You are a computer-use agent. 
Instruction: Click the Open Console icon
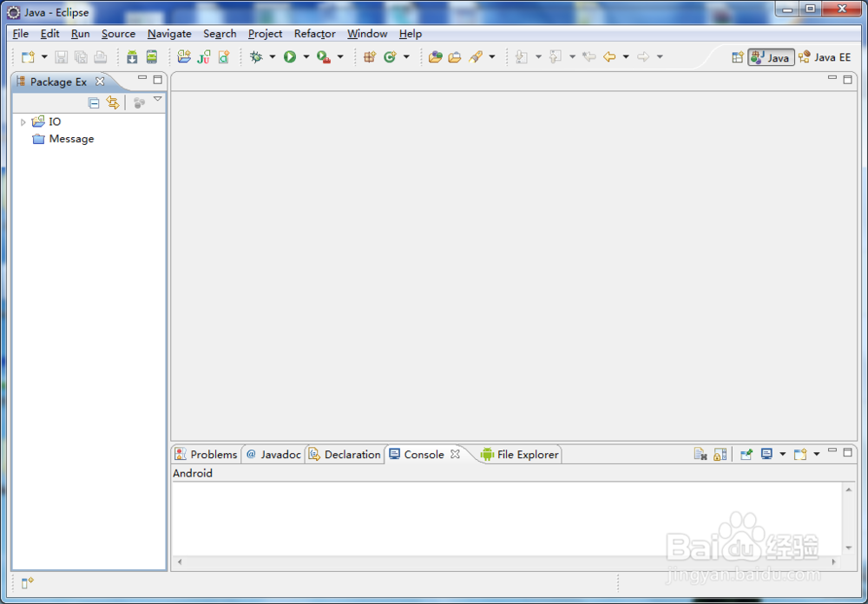click(800, 455)
